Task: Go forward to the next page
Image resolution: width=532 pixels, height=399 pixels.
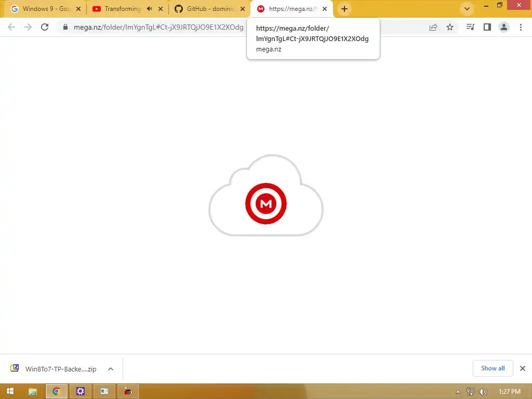Action: [28, 27]
